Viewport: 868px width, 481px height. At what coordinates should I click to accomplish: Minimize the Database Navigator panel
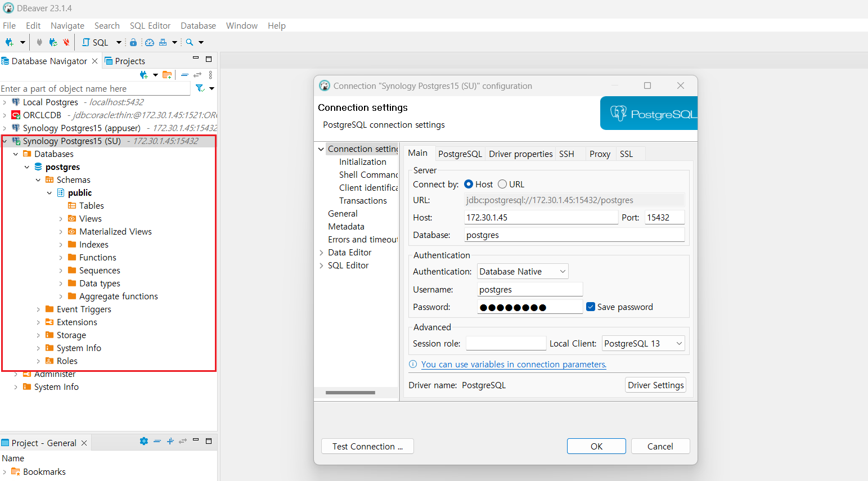click(196, 59)
